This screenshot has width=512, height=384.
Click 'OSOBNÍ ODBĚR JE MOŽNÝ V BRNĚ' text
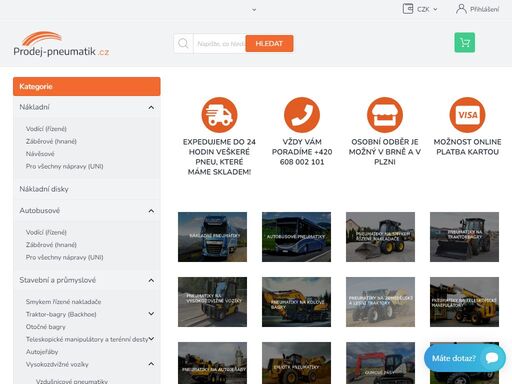pyautogui.click(x=385, y=152)
